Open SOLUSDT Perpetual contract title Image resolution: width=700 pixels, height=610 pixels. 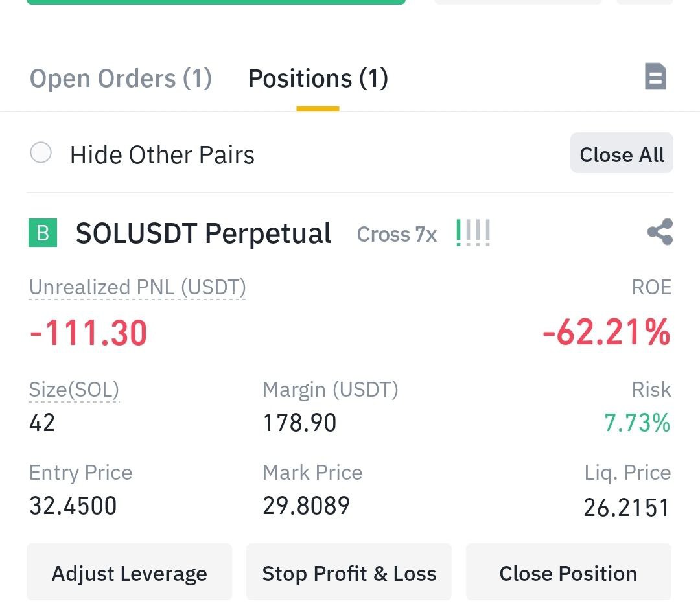click(203, 233)
